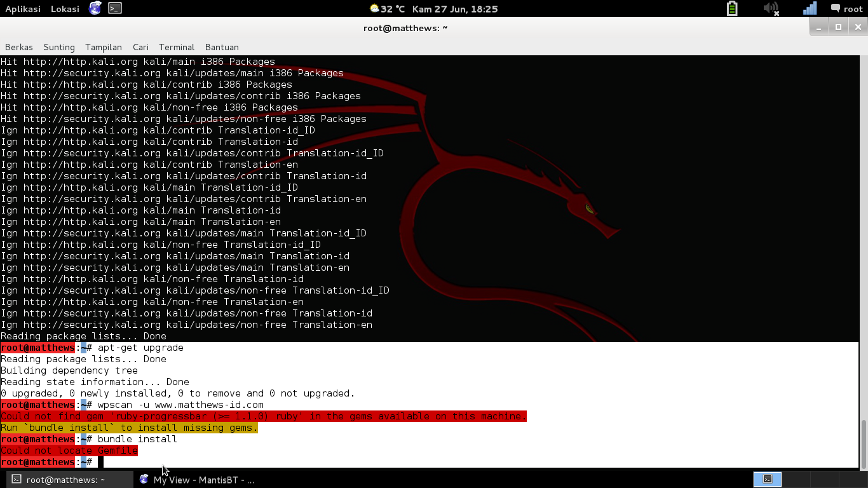Launch the Iceweasel browser from top panel

coord(95,8)
